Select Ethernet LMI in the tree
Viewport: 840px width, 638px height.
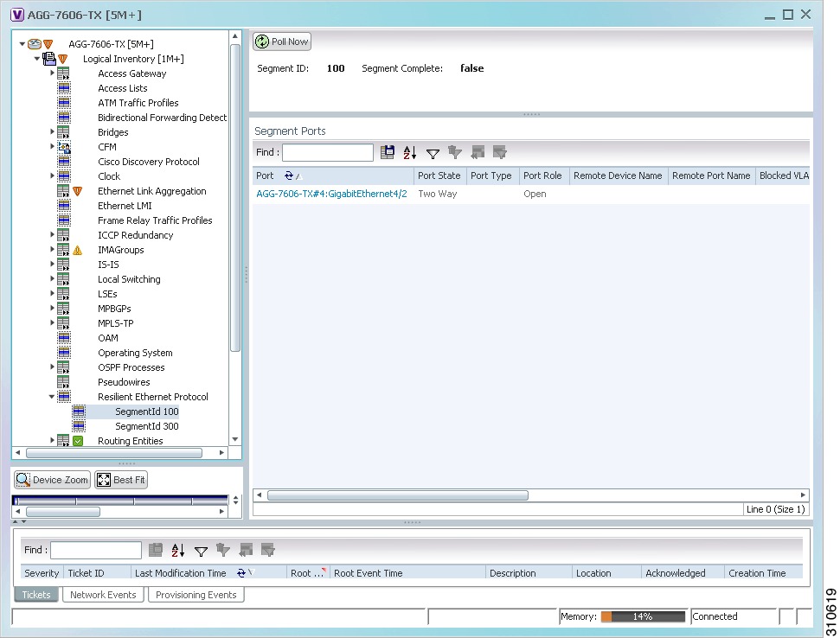[125, 206]
